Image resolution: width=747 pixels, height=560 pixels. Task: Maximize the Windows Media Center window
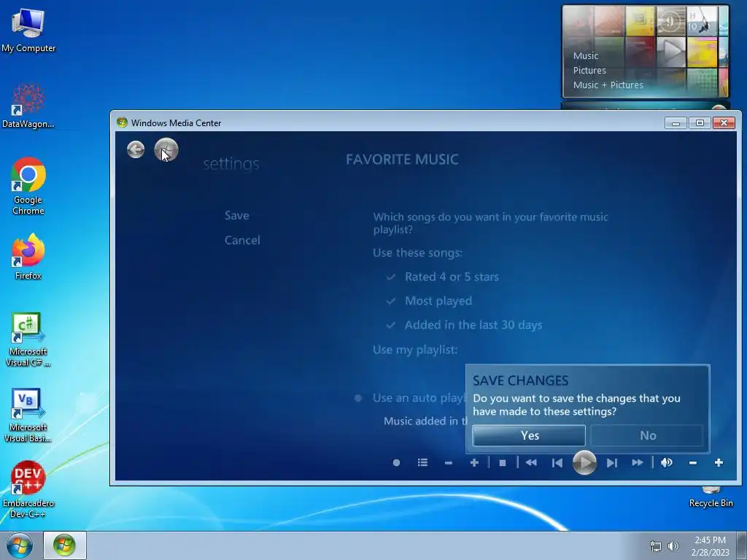click(700, 122)
